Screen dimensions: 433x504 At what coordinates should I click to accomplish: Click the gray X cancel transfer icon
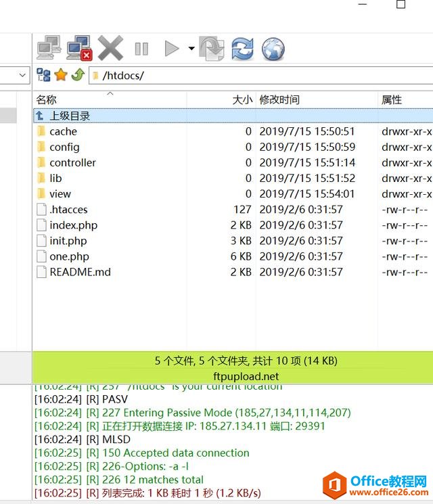tap(110, 49)
